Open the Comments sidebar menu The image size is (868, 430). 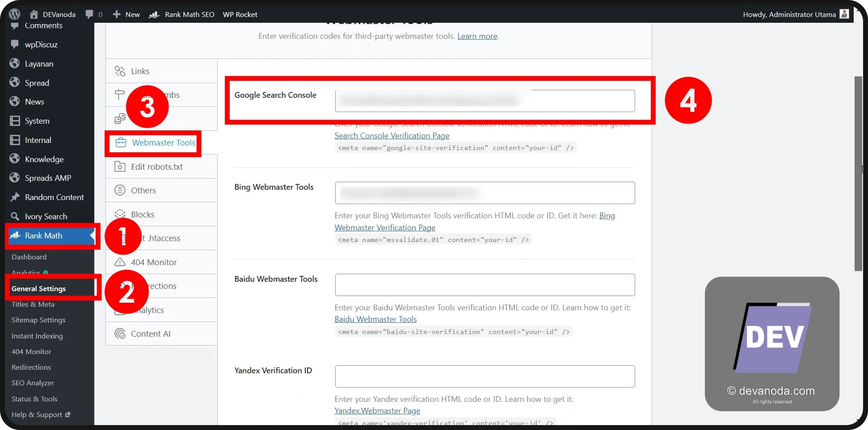[x=43, y=25]
